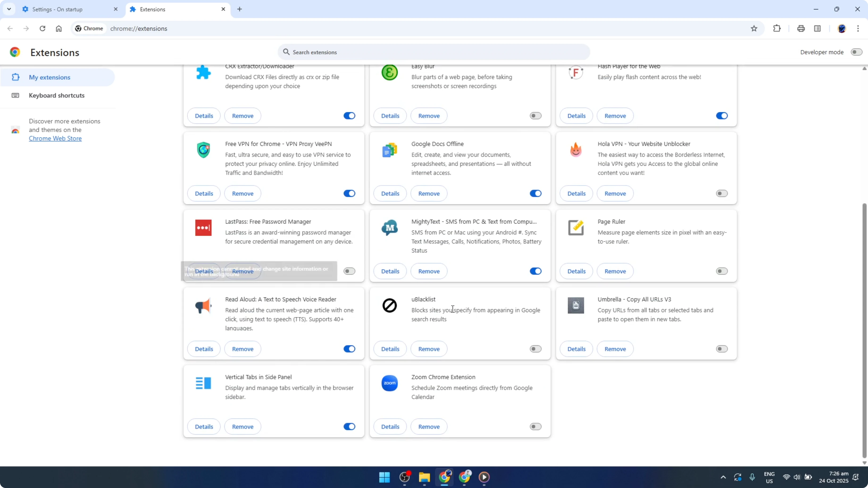The width and height of the screenshot is (868, 488).
Task: Disable the Google Docs Offline toggle
Action: pos(535,193)
